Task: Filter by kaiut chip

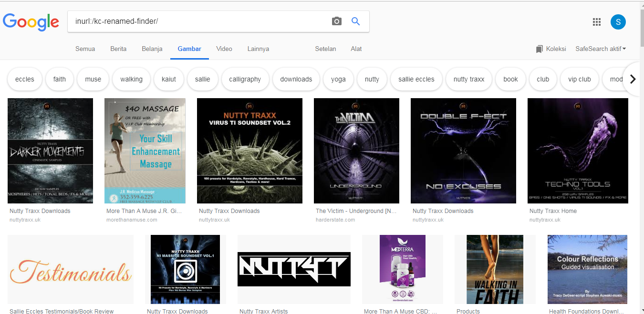Action: click(x=169, y=79)
